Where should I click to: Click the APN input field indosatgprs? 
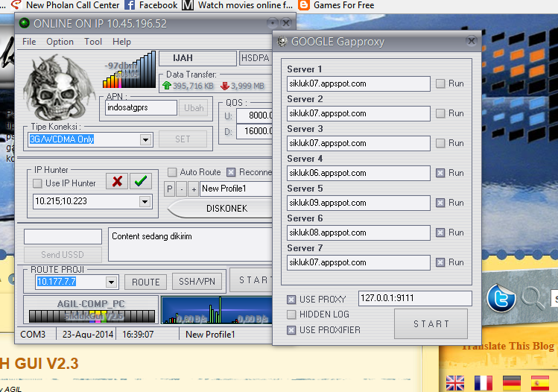click(142, 107)
